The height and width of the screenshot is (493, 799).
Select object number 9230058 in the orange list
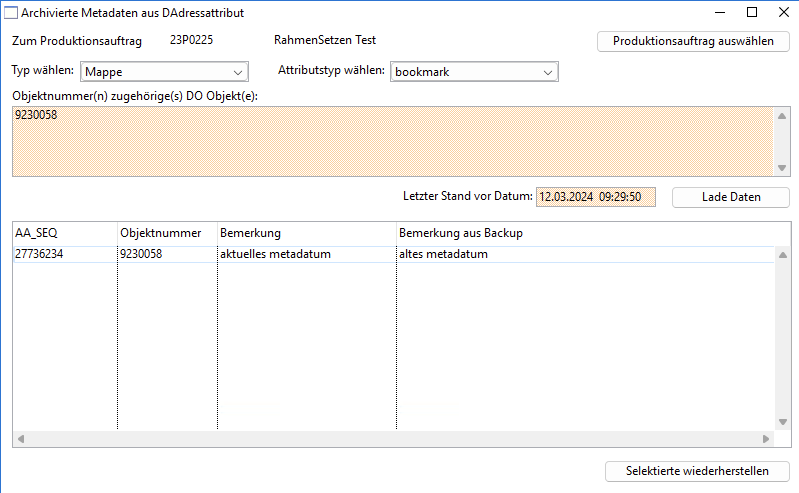(36, 115)
